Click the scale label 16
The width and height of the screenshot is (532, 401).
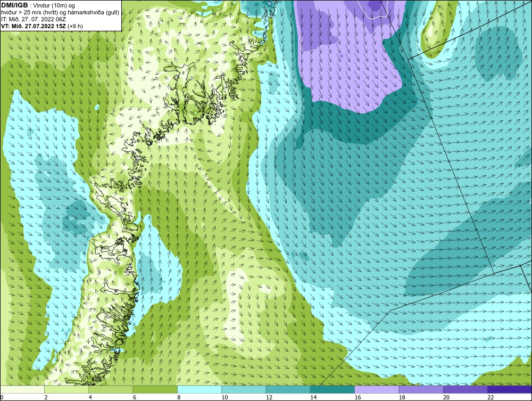click(x=358, y=397)
